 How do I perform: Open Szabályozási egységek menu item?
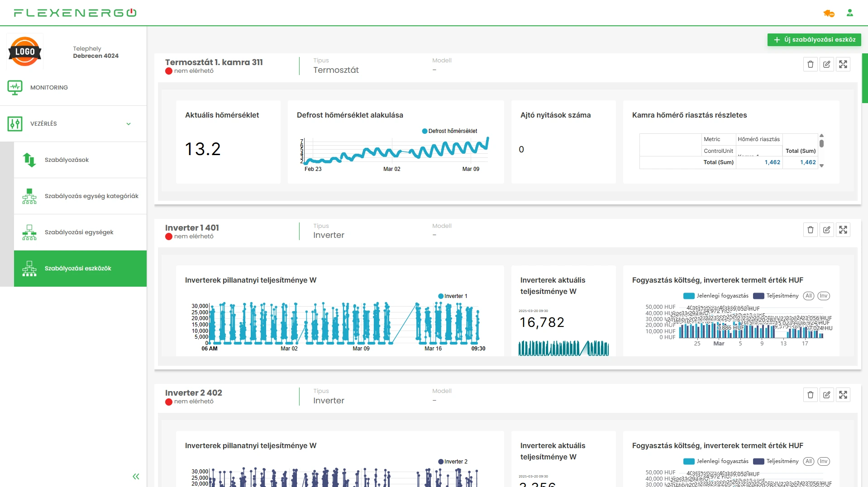coord(79,232)
